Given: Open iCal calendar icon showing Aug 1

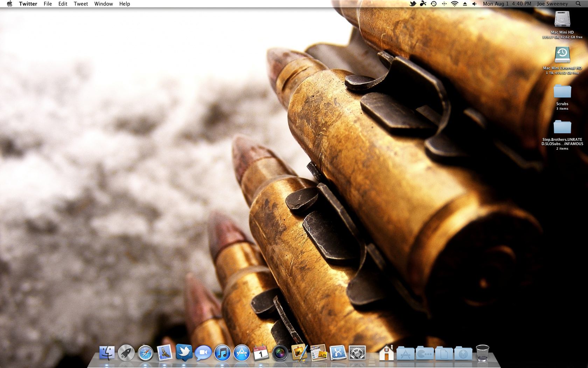Looking at the screenshot, I should 261,353.
